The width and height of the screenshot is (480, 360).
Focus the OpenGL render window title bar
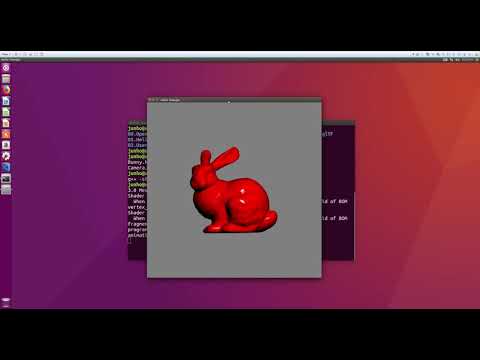point(234,100)
